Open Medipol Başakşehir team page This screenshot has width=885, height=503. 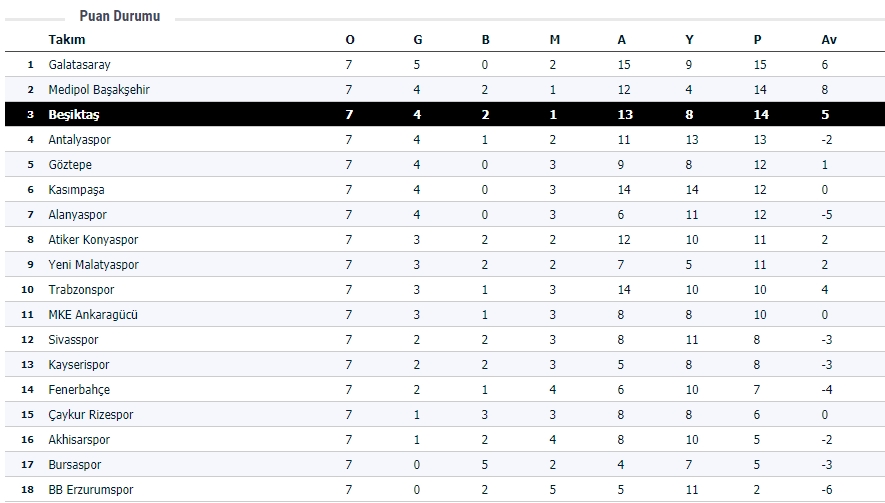tap(99, 90)
